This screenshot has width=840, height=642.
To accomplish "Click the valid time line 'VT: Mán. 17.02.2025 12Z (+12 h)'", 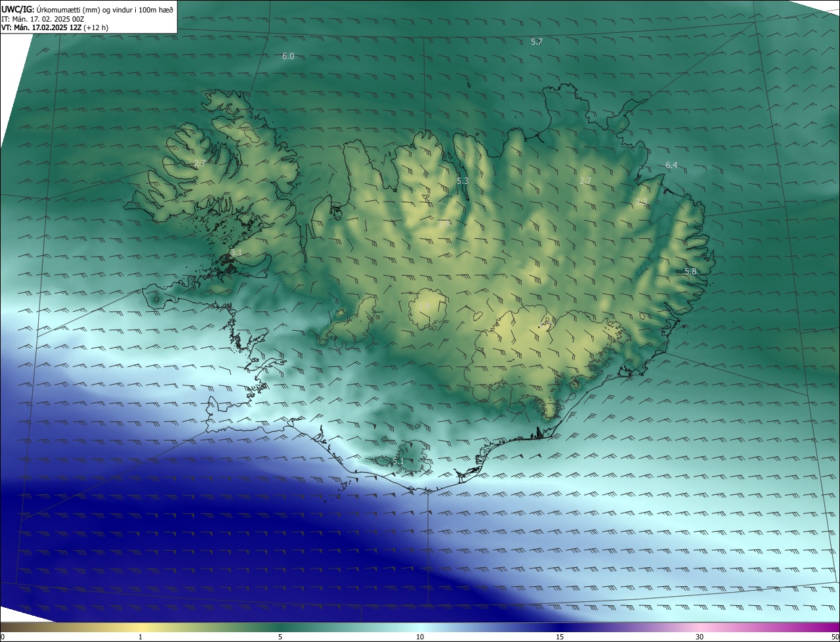I will click(x=54, y=28).
